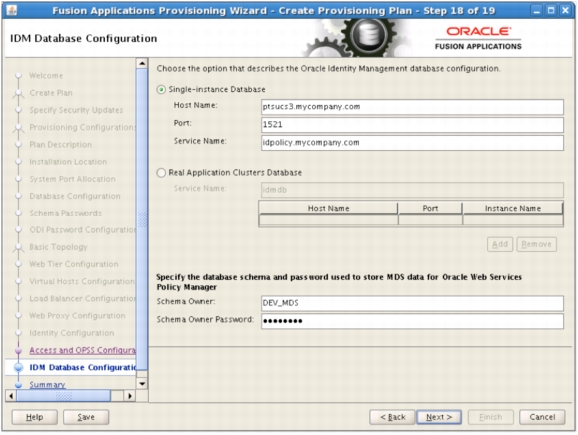
Task: Close the Provisioning Wizard window
Action: [565, 10]
